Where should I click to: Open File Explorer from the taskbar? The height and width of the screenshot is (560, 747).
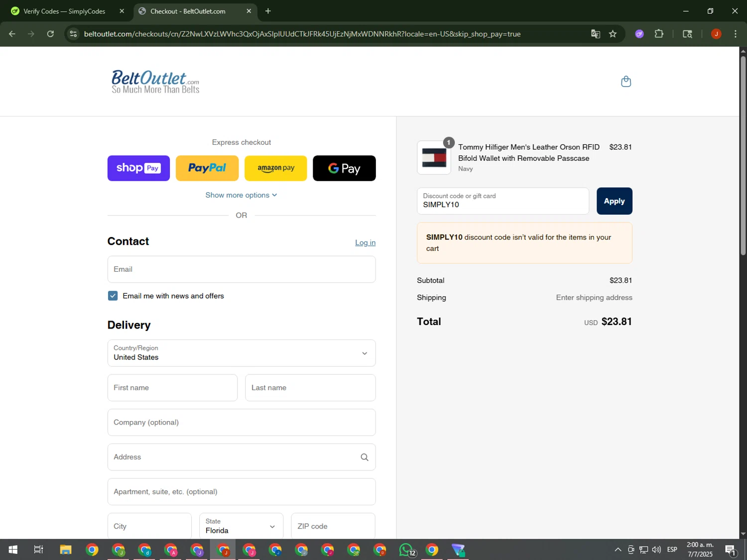point(66,550)
